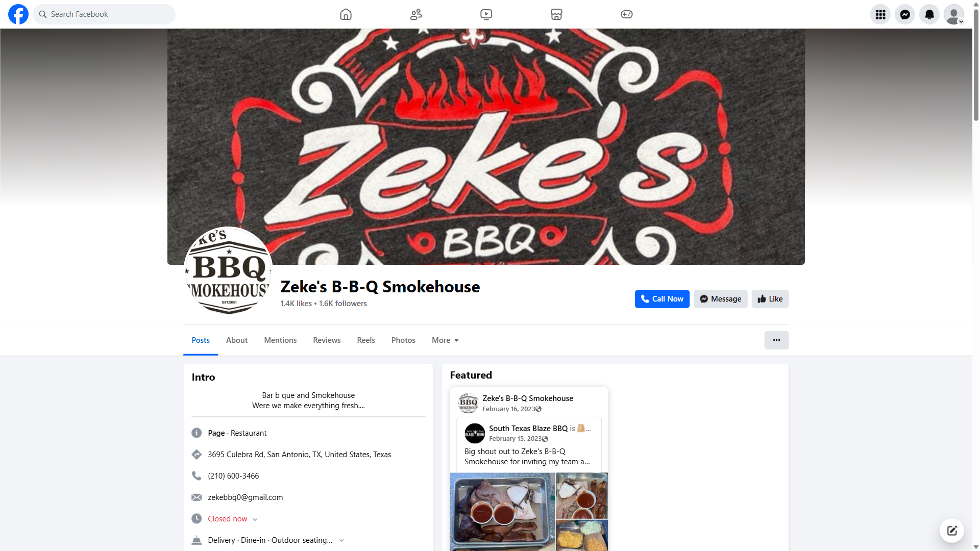Viewport: 980px width, 551px height.
Task: Expand the Closed now hours chevron
Action: (x=255, y=519)
